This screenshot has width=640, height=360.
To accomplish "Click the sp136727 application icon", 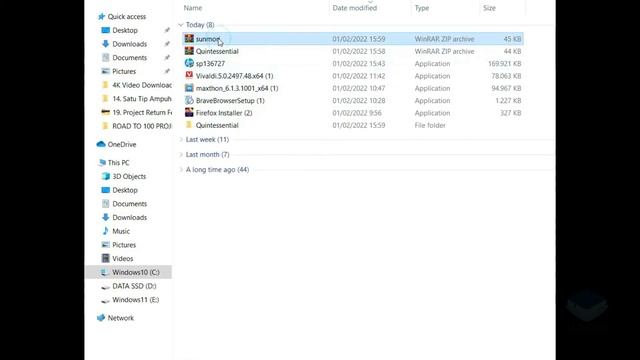I will coord(189,63).
